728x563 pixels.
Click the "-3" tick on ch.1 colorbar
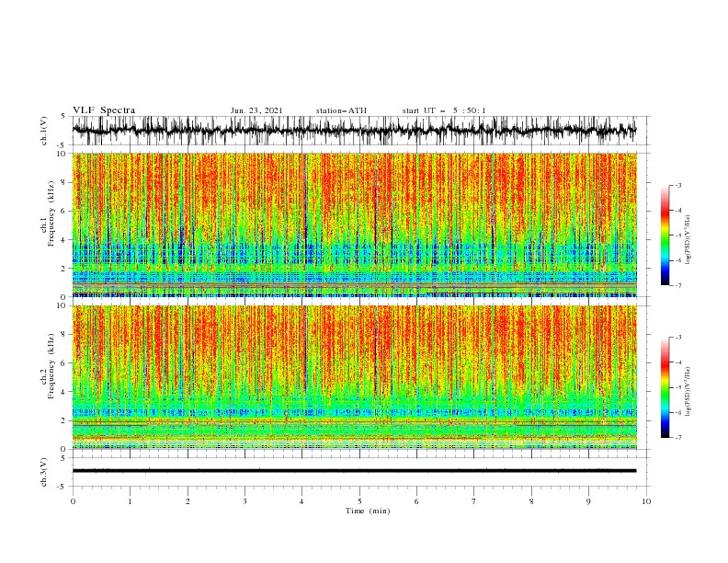click(678, 185)
